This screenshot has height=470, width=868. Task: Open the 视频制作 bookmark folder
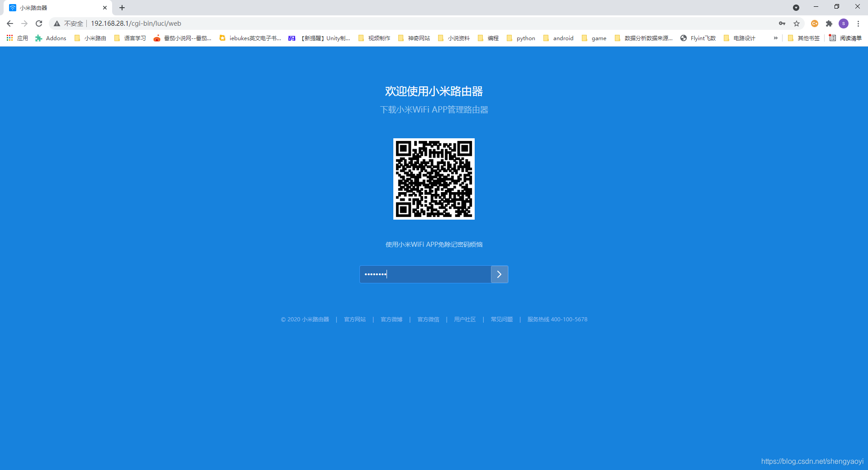374,38
